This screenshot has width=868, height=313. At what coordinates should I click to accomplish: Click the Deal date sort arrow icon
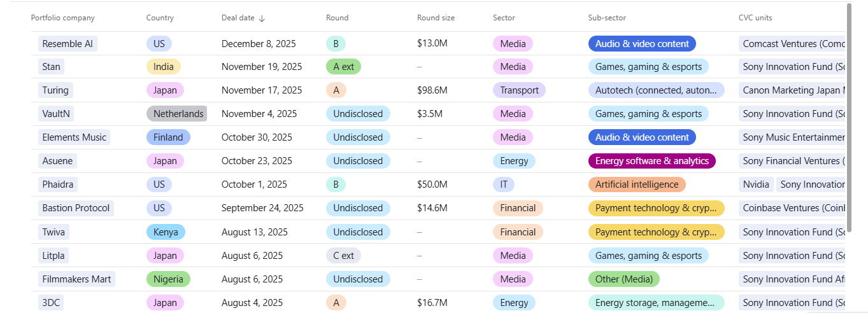click(x=262, y=18)
